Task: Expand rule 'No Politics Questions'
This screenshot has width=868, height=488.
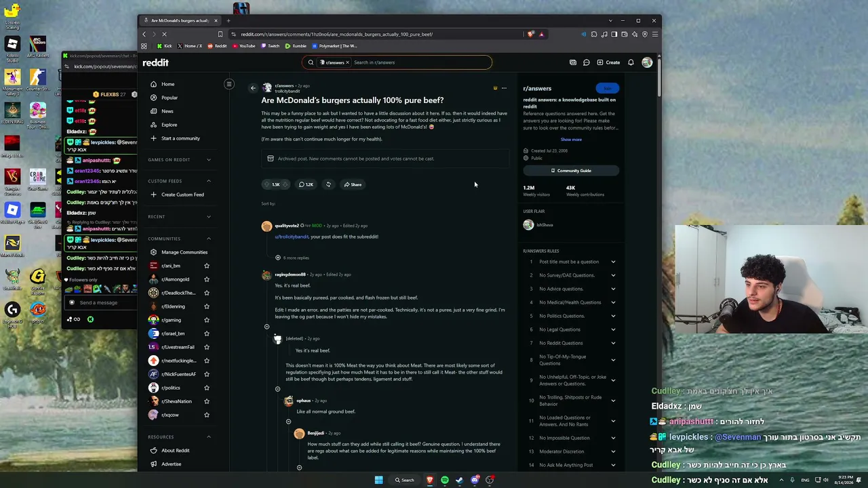Action: click(613, 316)
